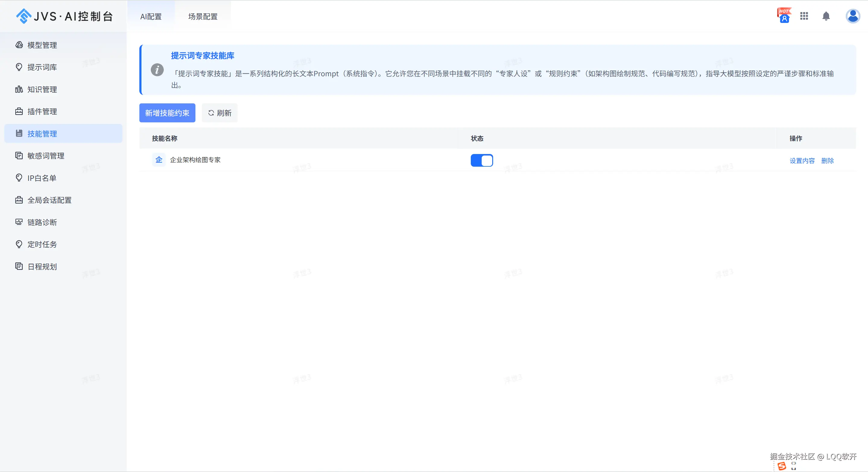Click the 企 skill avatar icon

point(159,160)
